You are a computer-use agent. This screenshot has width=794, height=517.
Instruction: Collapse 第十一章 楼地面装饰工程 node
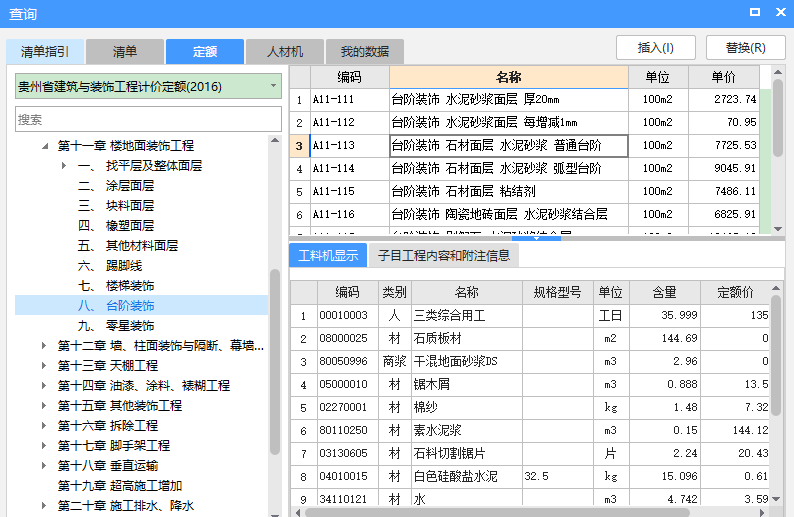pyautogui.click(x=45, y=146)
